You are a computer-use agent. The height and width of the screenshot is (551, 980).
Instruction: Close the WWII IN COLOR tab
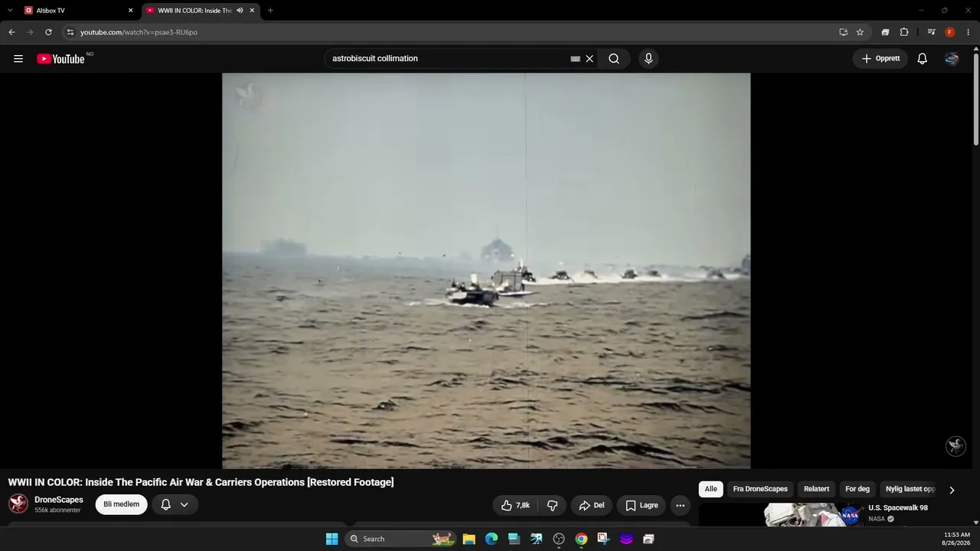[x=252, y=11]
